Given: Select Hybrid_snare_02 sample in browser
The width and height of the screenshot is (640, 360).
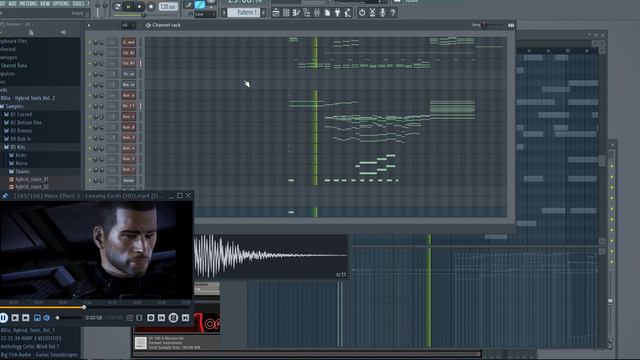Looking at the screenshot, I should (x=32, y=187).
